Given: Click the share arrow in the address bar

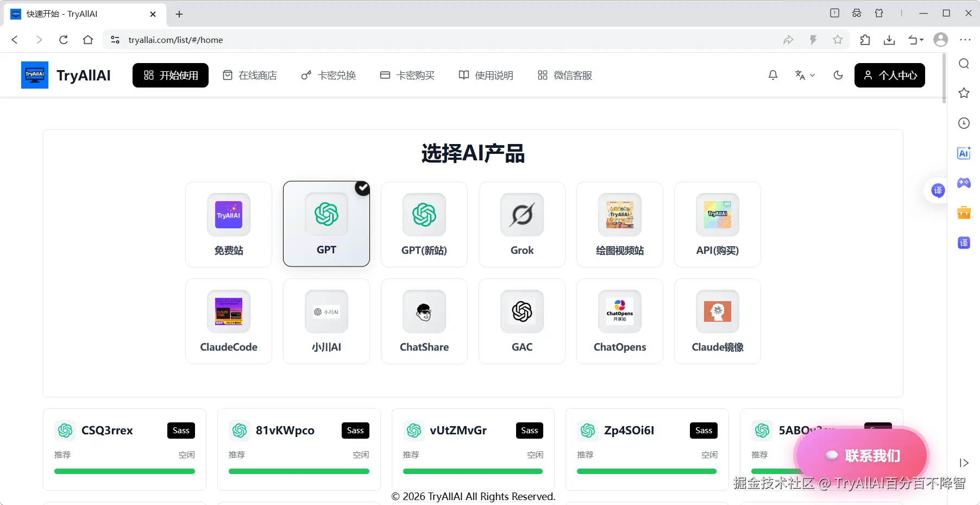Looking at the screenshot, I should point(788,40).
